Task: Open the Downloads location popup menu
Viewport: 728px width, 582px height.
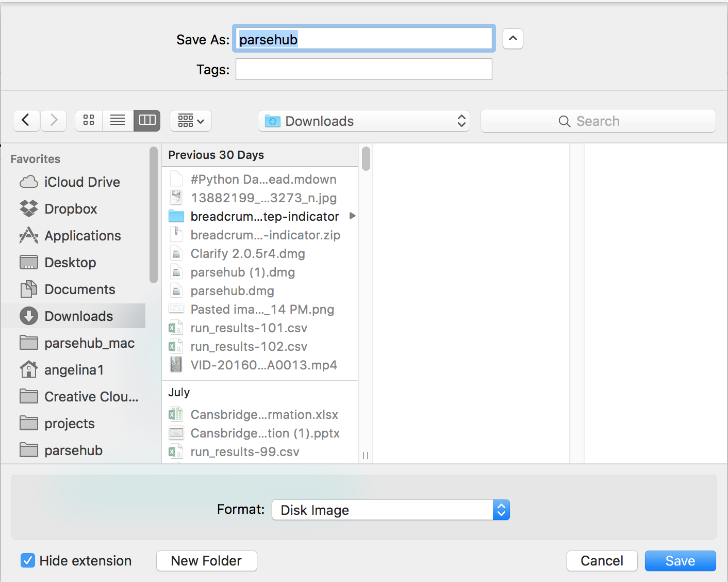Action: pos(364,121)
